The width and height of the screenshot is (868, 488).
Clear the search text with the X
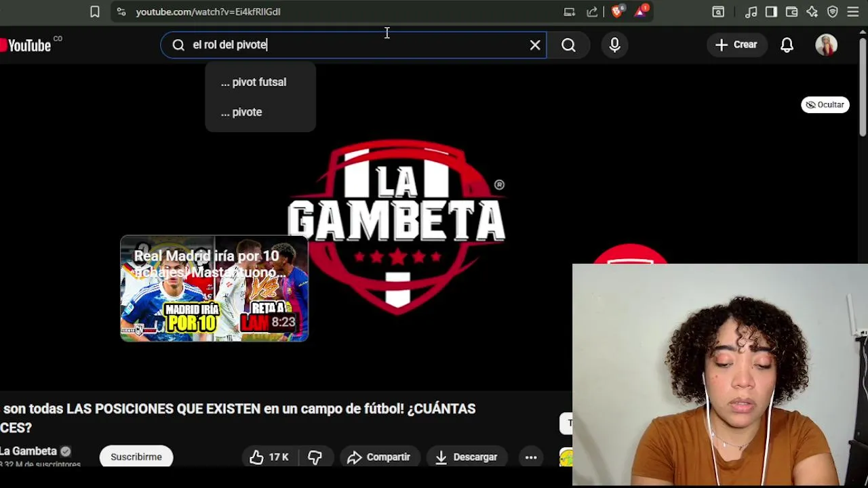535,45
